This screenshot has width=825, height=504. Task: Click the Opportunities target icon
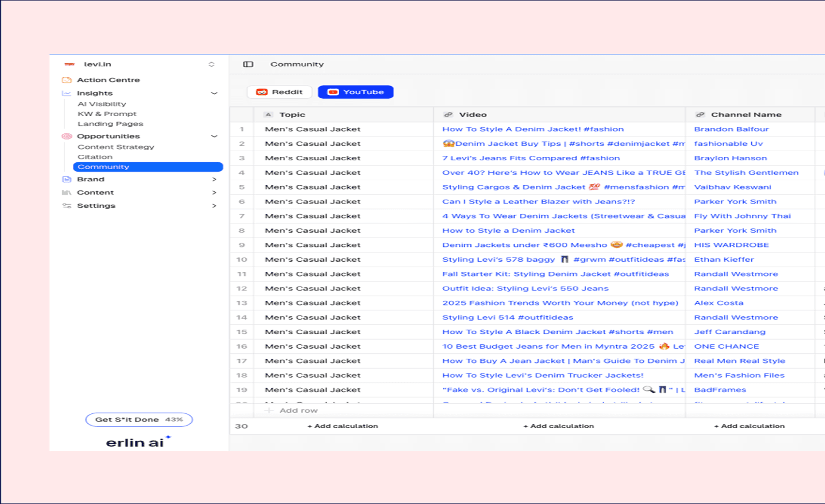[x=67, y=136]
